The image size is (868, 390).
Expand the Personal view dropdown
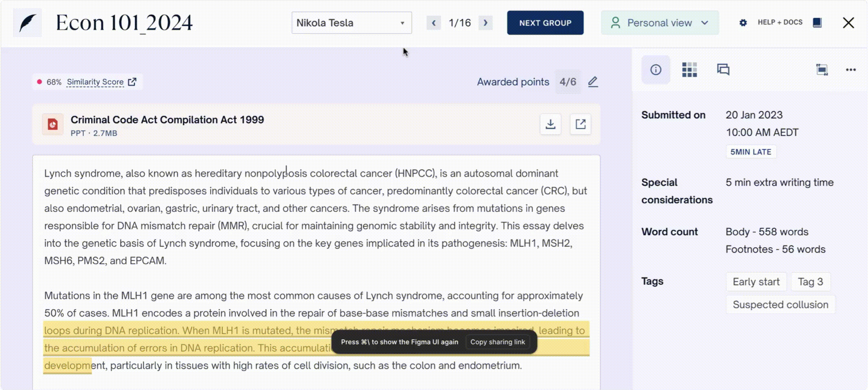(660, 23)
